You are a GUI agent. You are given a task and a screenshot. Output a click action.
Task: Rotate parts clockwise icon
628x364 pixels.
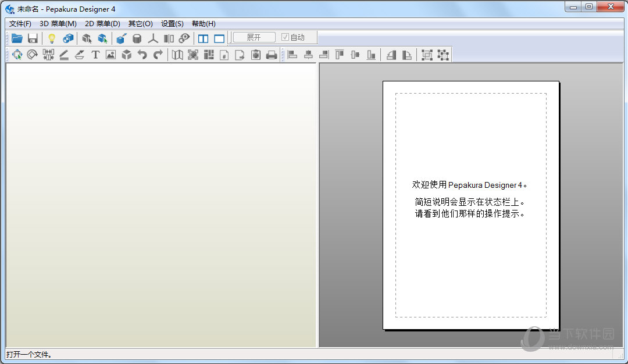click(407, 55)
